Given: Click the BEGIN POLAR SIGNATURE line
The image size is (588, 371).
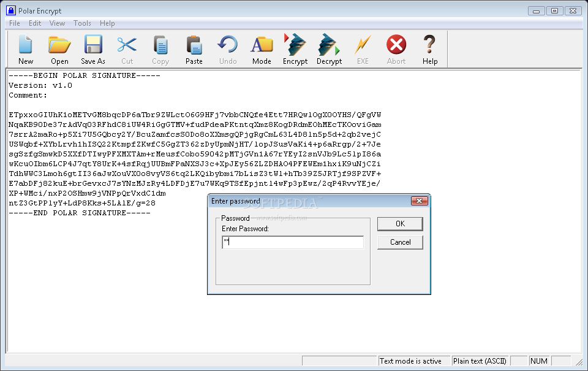Looking at the screenshot, I should pyautogui.click(x=85, y=75).
